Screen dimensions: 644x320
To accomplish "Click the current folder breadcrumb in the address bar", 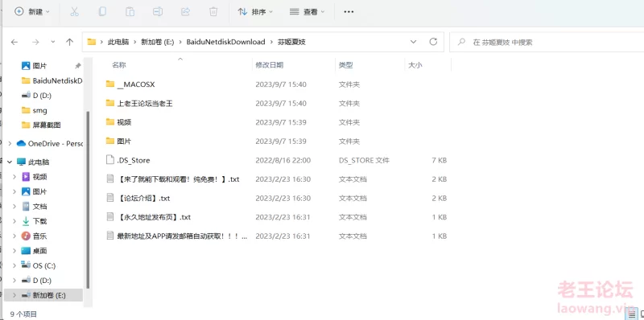I will point(291,42).
